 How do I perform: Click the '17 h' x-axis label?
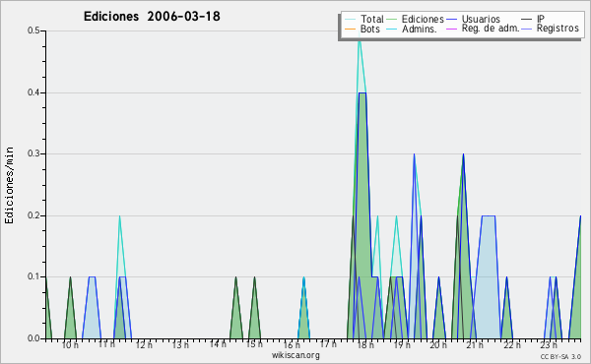(x=328, y=344)
